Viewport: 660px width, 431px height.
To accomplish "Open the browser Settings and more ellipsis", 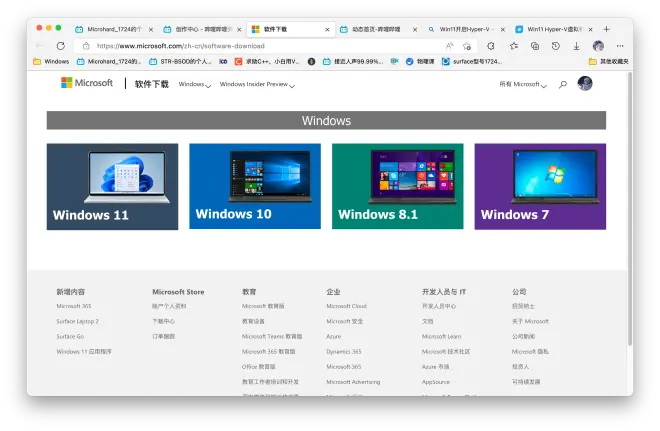I will (620, 46).
